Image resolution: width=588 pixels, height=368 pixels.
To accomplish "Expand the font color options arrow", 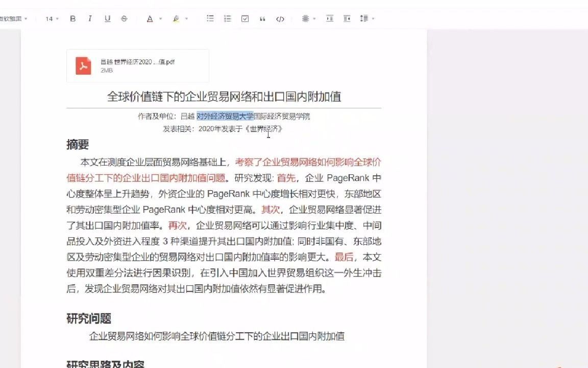I will point(160,18).
